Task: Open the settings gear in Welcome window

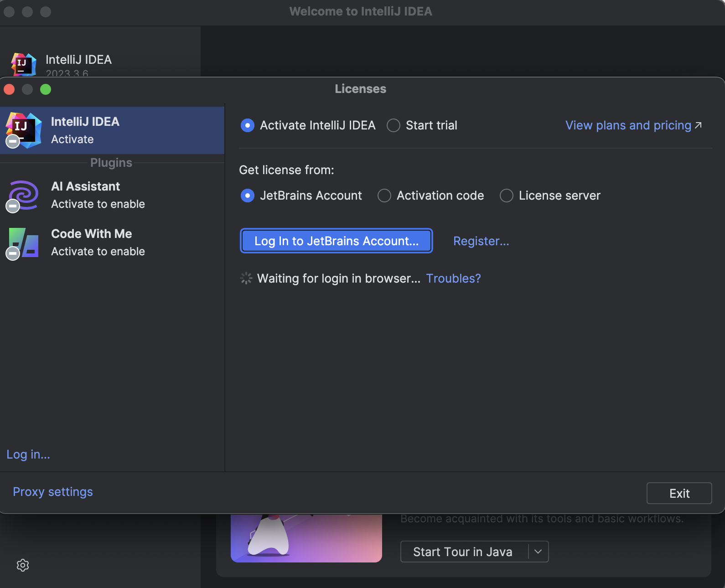Action: [23, 565]
